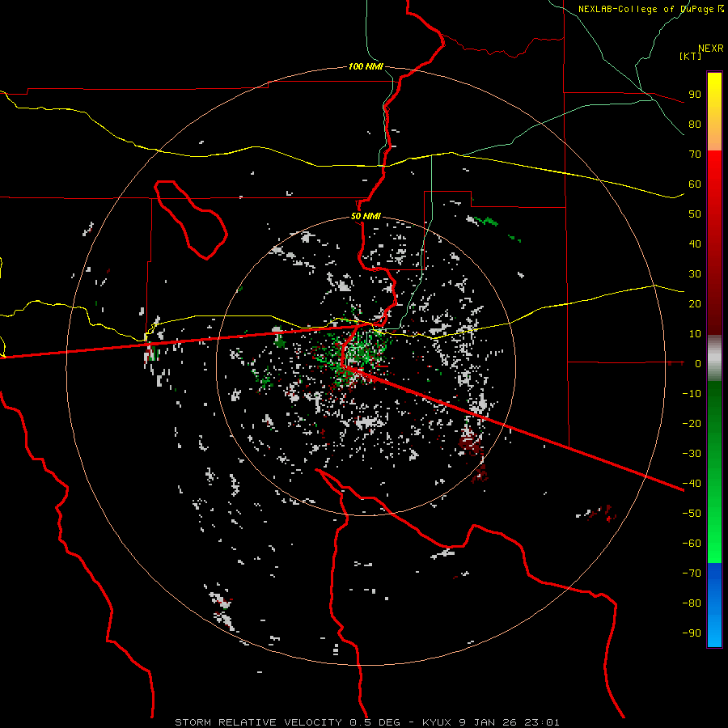Click the -40 value on the velocity scale
The width and height of the screenshot is (728, 728).
click(692, 484)
